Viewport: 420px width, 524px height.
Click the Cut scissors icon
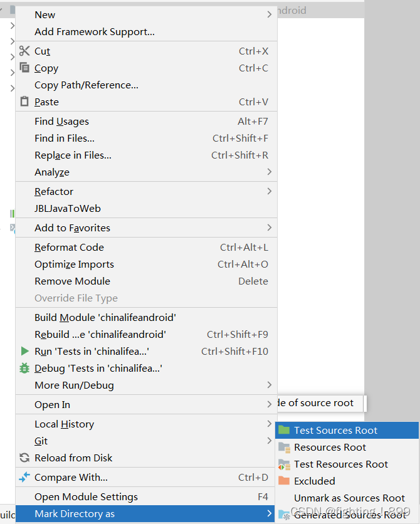click(24, 51)
